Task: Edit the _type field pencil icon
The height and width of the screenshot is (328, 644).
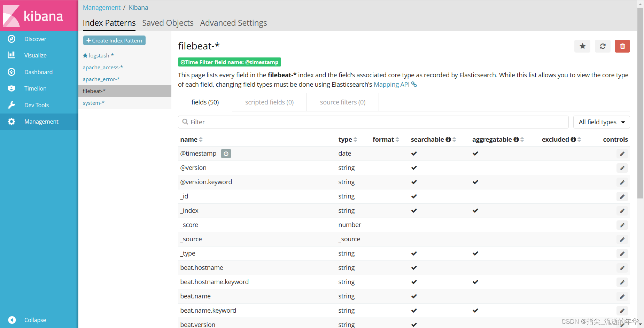Action: point(622,253)
